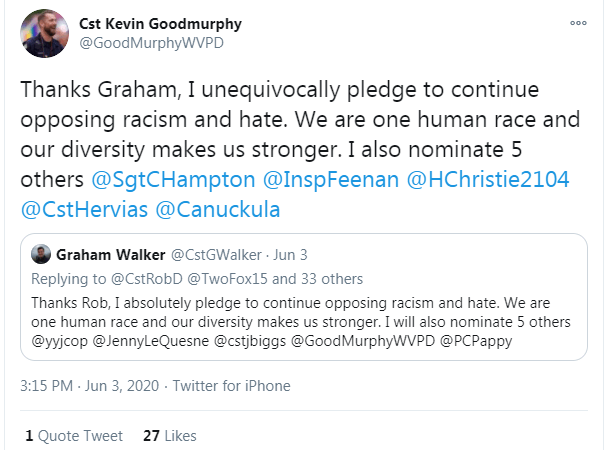Open the Graham Walker name in quoted tweet
This screenshot has width=606, height=450.
pyautogui.click(x=111, y=255)
